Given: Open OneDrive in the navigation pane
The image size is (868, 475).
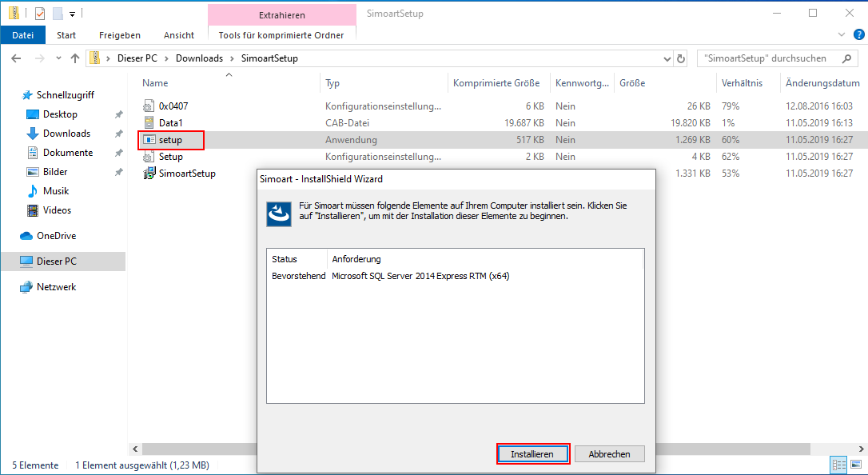Looking at the screenshot, I should point(56,236).
